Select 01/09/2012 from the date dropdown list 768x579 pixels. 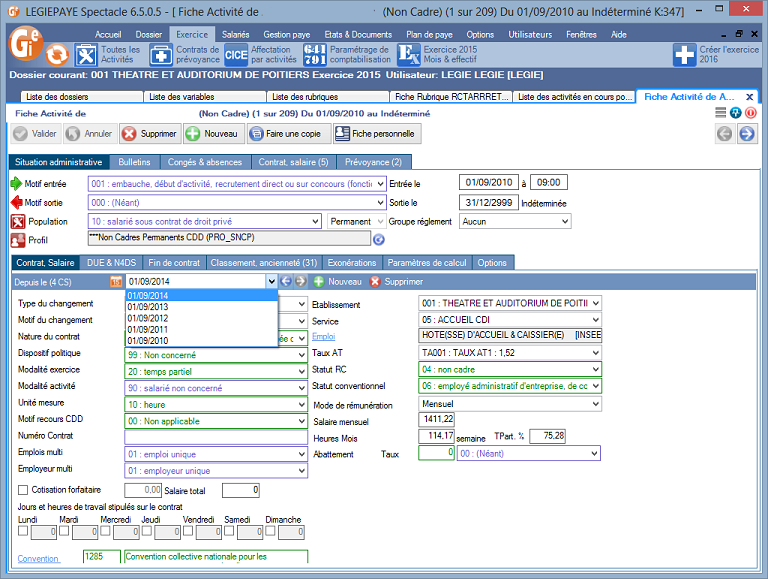click(147, 318)
